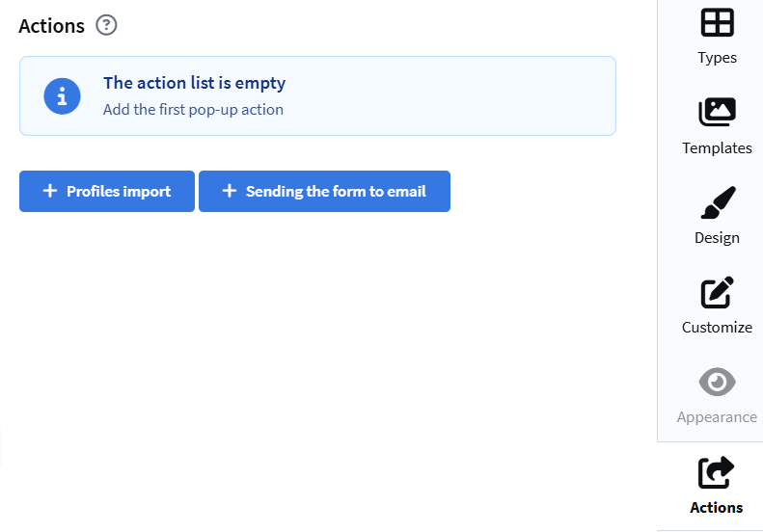Image resolution: width=763 pixels, height=532 pixels.
Task: Go to the Templates tab label
Action: pyautogui.click(x=717, y=147)
